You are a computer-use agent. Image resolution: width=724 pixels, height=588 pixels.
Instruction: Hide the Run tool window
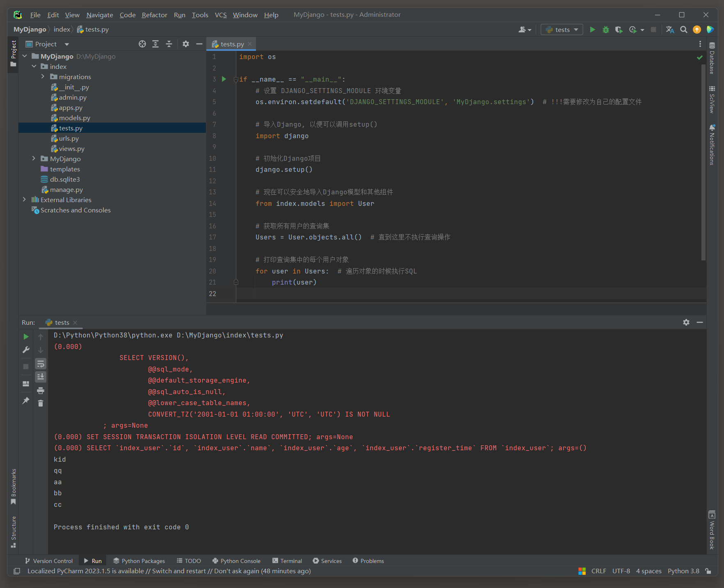[700, 322]
